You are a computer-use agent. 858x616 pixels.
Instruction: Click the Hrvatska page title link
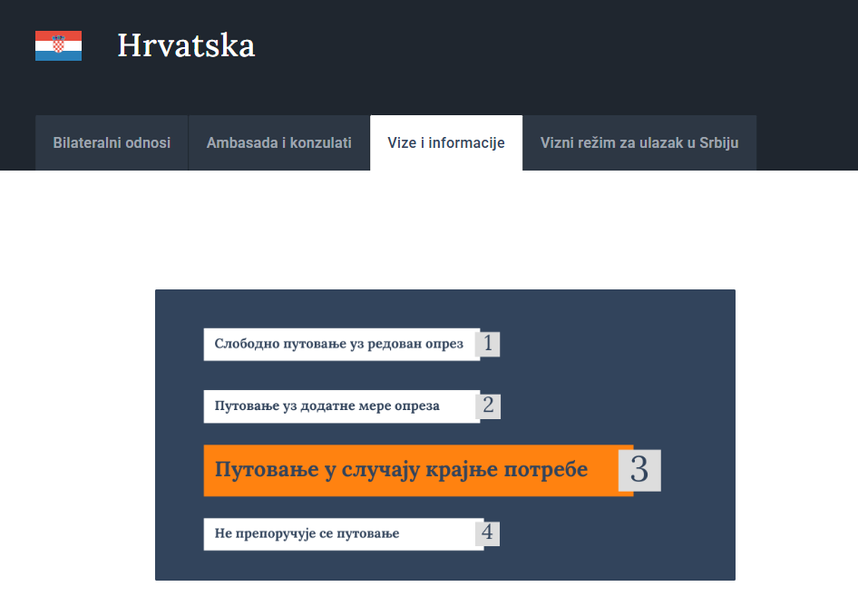[x=186, y=45]
